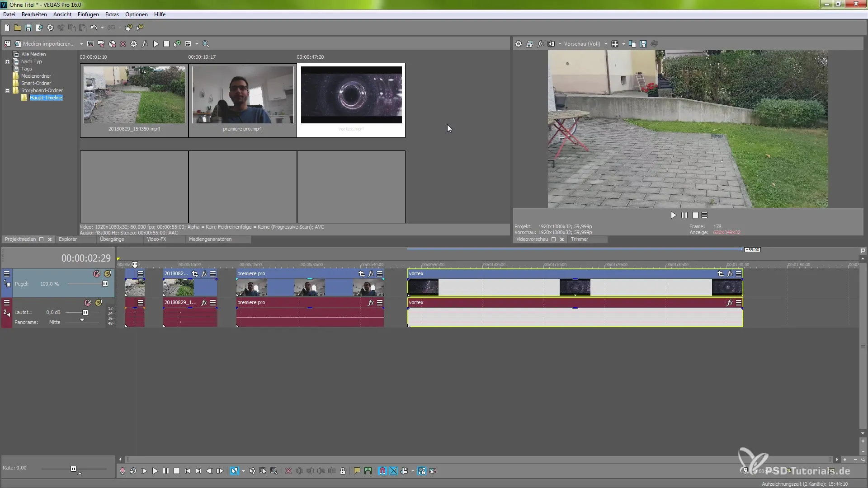Switch to the Mediengeneratoren tab

(x=210, y=239)
